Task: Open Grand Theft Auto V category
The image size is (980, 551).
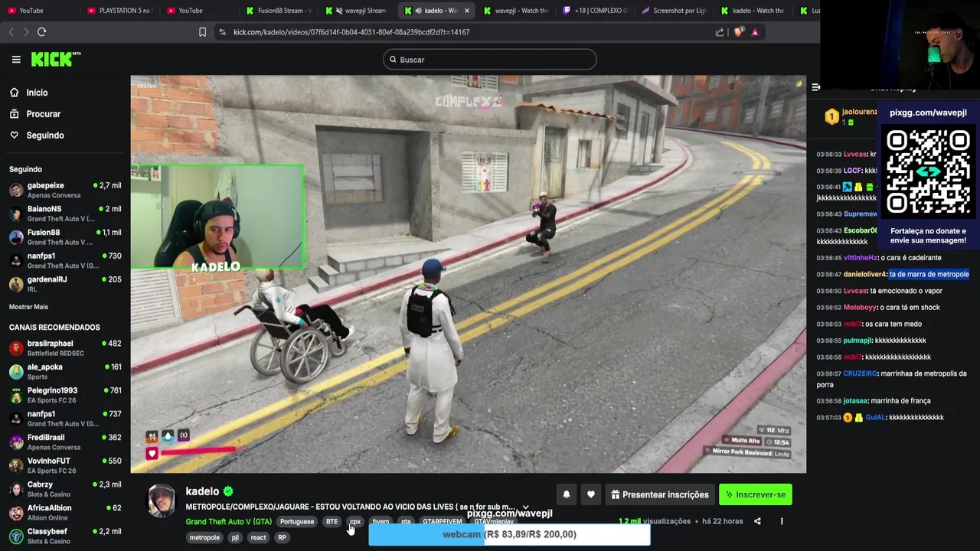Action: (x=228, y=522)
